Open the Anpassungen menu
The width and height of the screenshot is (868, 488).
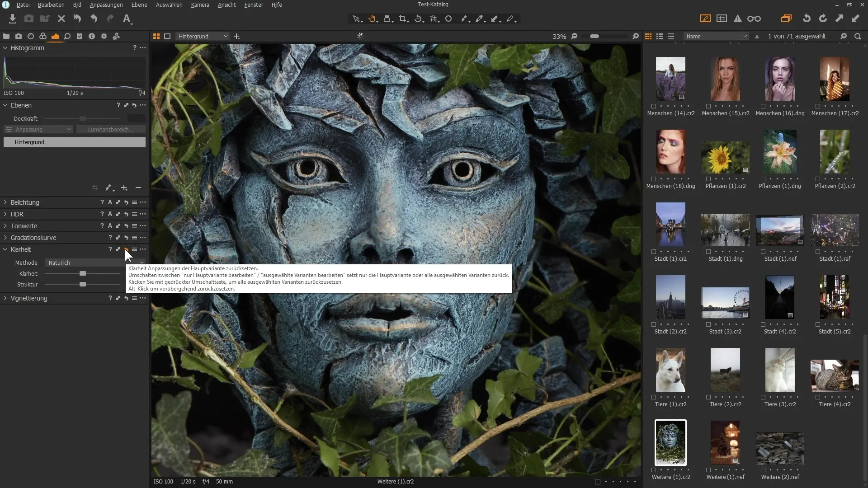[106, 5]
